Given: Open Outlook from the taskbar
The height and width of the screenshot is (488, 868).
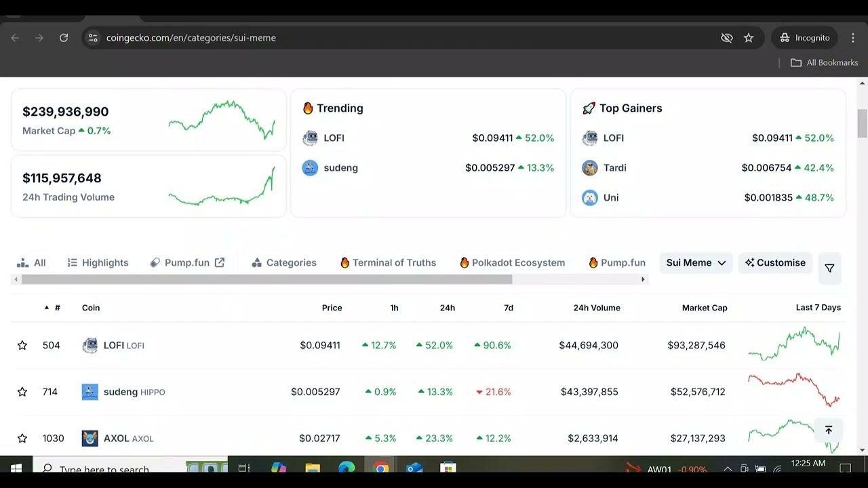Looking at the screenshot, I should (x=414, y=468).
